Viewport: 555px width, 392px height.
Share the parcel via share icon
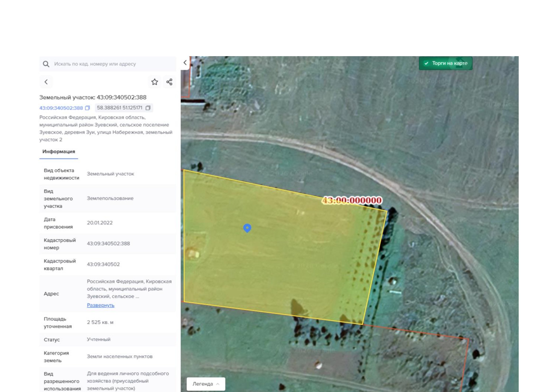coord(169,82)
